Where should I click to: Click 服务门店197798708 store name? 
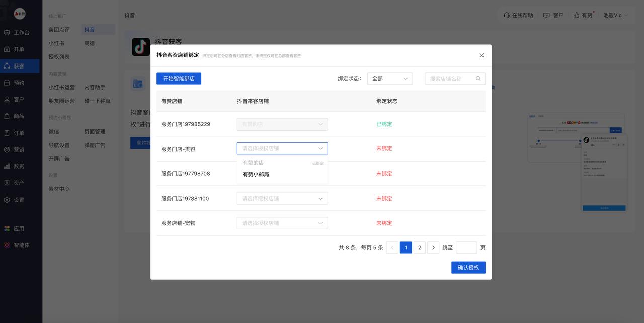point(186,173)
